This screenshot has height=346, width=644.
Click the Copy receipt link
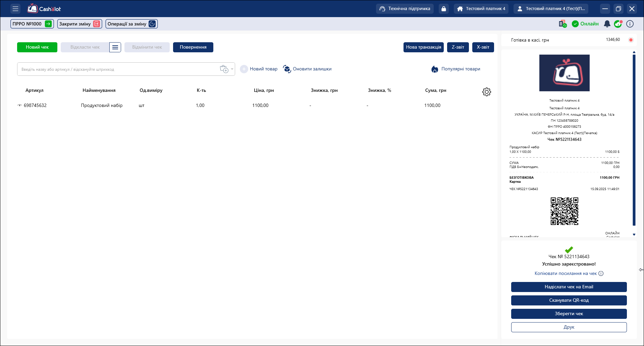point(566,274)
